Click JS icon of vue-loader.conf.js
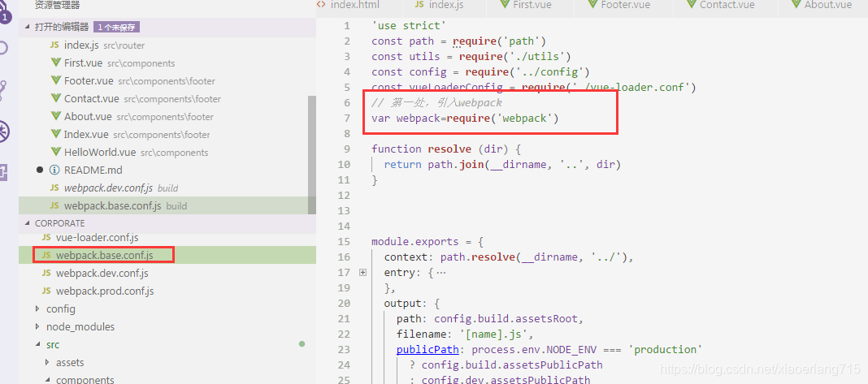The height and width of the screenshot is (384, 868). point(46,237)
